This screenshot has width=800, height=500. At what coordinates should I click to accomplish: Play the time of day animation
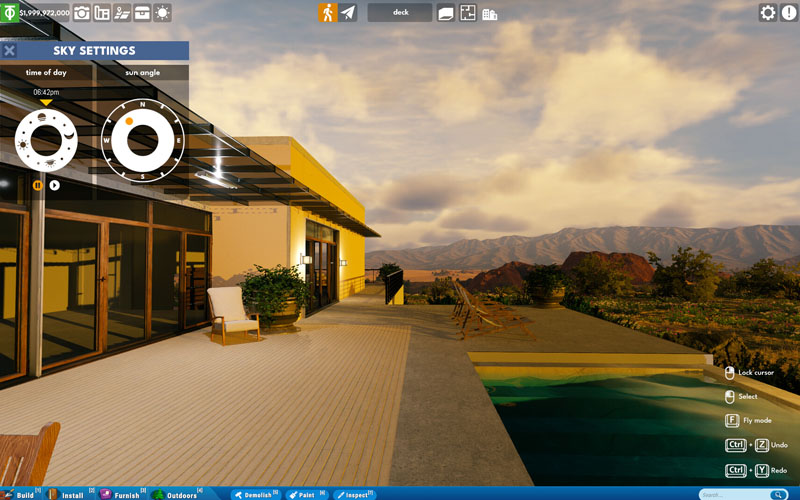(55, 185)
